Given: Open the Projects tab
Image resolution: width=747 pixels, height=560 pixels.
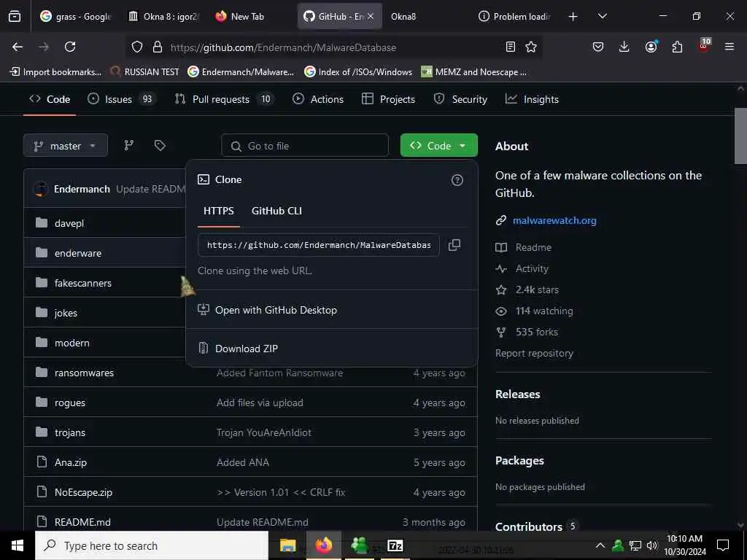Looking at the screenshot, I should 388,99.
